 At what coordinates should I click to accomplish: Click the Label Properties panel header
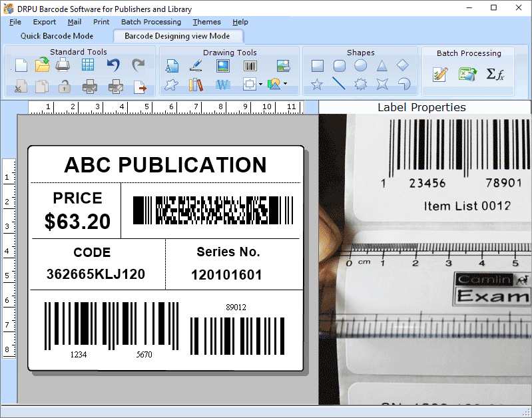pyautogui.click(x=421, y=107)
